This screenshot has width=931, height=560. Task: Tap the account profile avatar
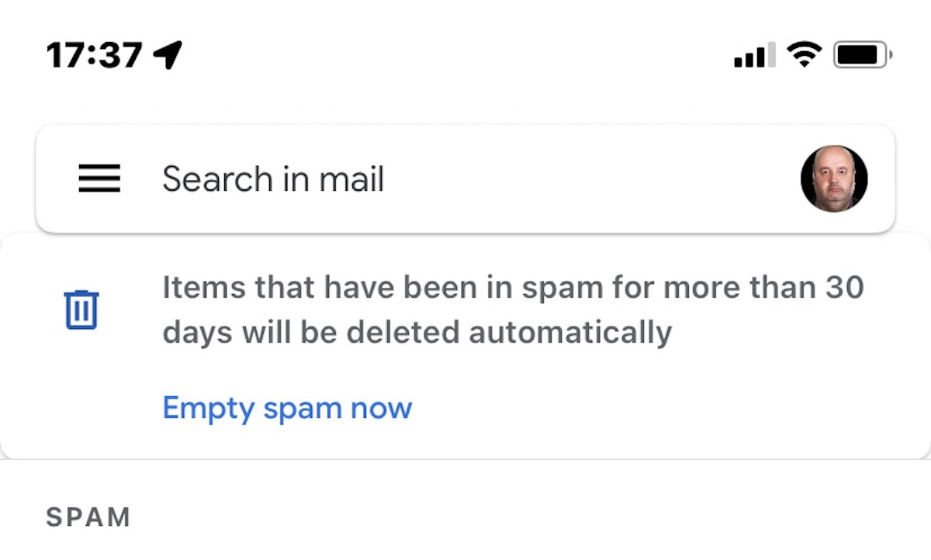(x=834, y=179)
